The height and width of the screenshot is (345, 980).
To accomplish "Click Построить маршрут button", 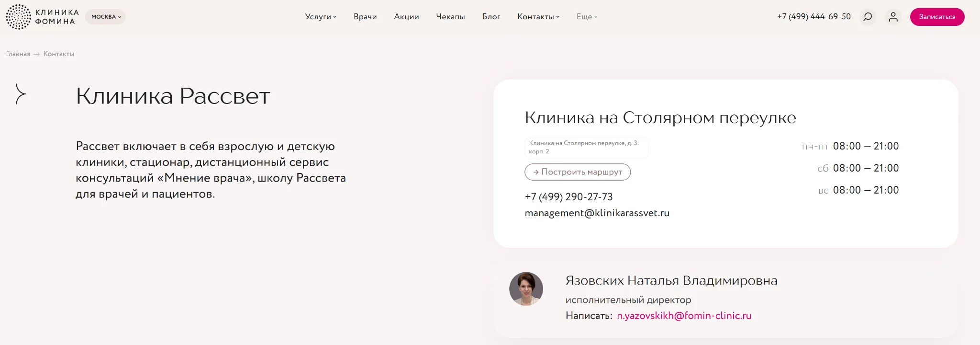I will 578,172.
